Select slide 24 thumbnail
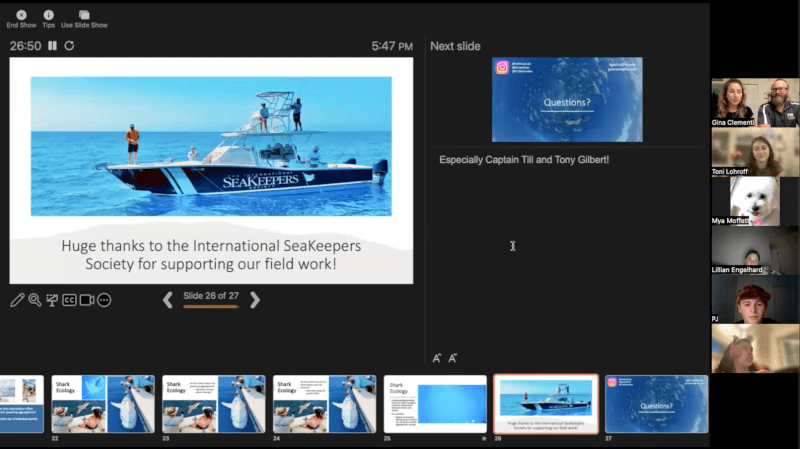This screenshot has height=449, width=800. (324, 404)
